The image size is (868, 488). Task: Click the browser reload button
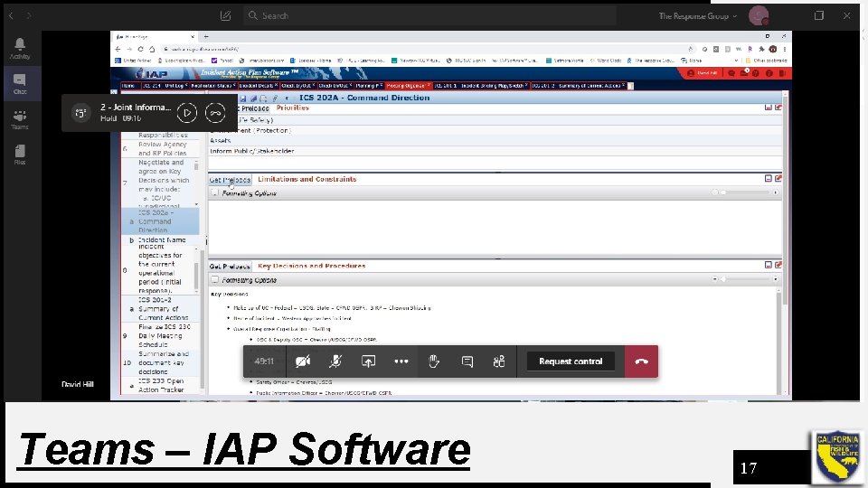(141, 49)
